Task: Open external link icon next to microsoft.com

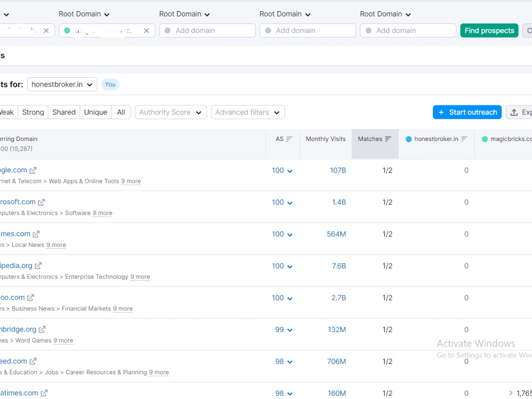Action: [41, 202]
